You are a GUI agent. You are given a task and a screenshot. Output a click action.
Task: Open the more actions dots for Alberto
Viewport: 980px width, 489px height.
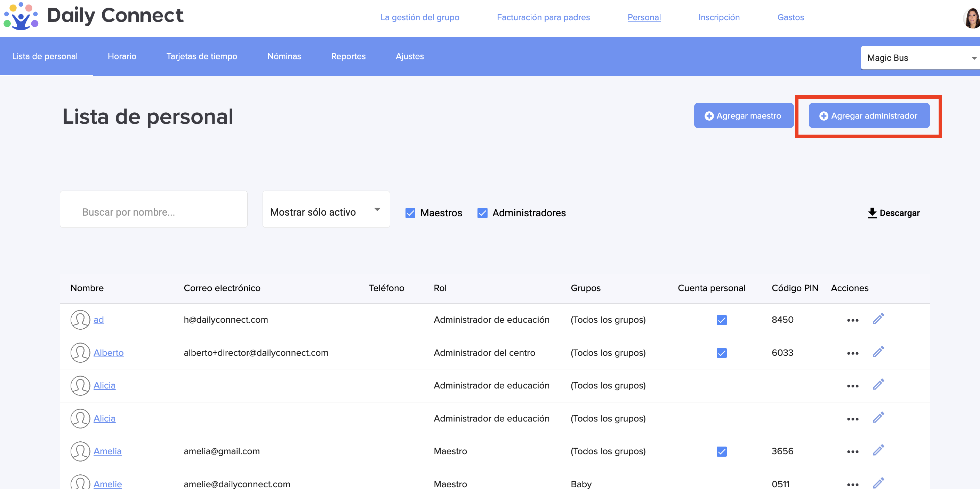853,353
